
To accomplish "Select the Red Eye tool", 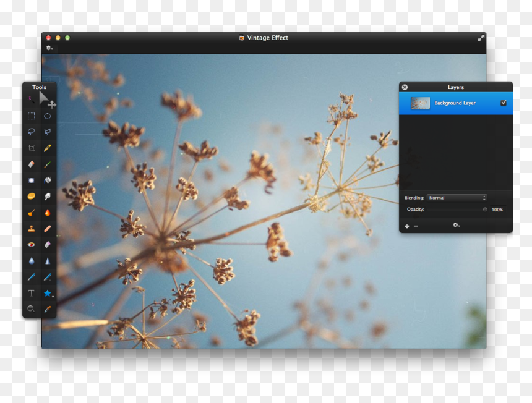I will (x=31, y=245).
